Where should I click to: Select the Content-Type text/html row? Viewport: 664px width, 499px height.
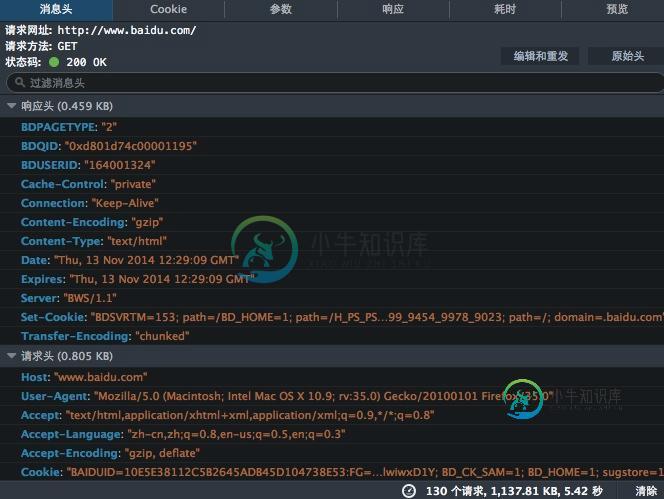332,241
